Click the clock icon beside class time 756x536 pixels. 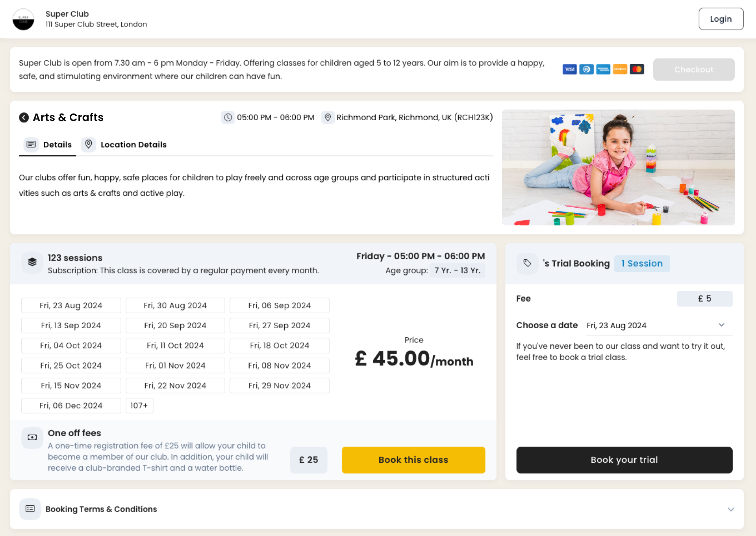(228, 117)
